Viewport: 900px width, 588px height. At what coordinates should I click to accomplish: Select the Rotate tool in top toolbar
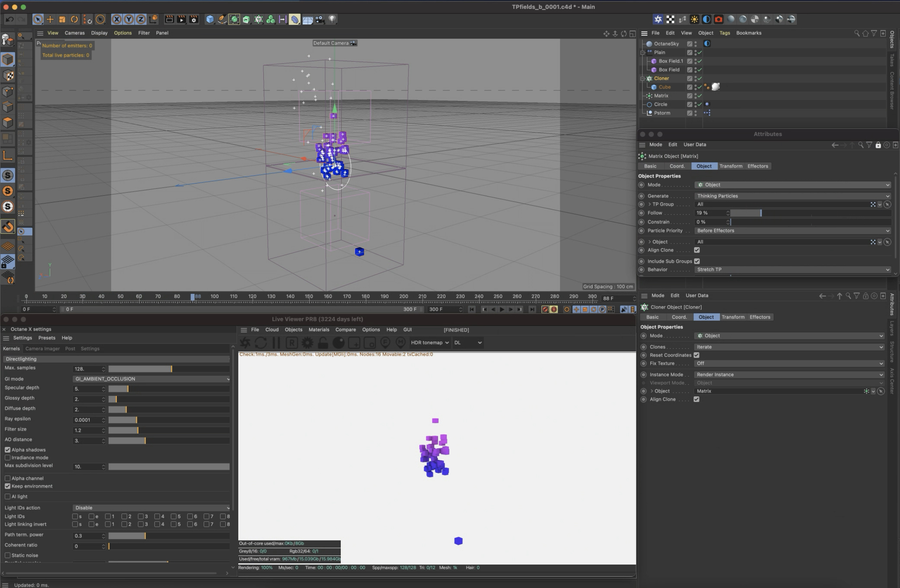point(74,19)
